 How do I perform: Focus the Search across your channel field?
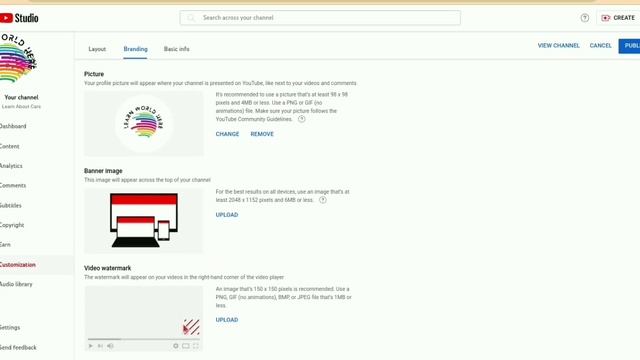click(320, 18)
